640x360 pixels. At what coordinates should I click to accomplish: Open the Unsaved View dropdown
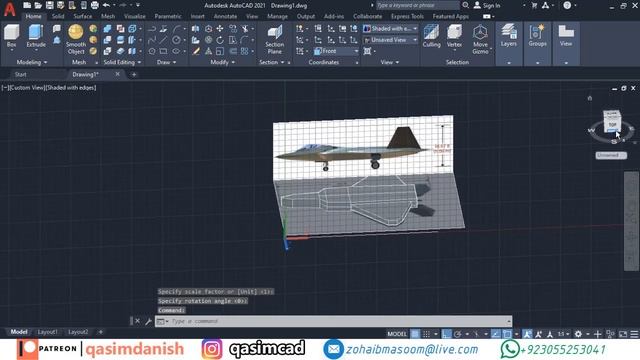click(390, 40)
